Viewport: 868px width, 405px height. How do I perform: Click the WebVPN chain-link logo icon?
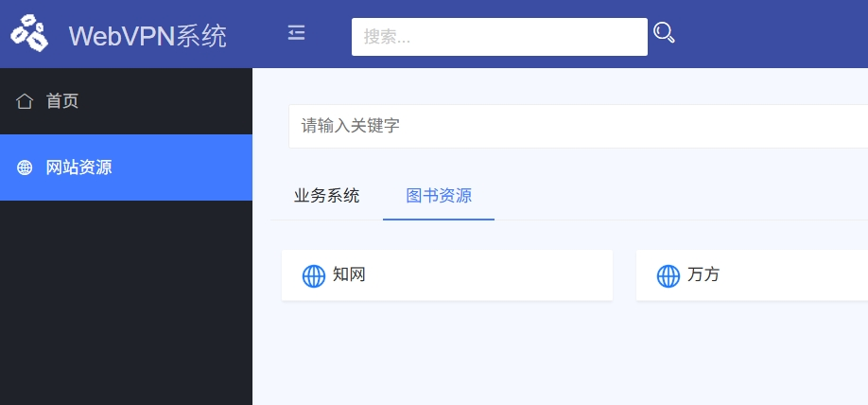[28, 34]
